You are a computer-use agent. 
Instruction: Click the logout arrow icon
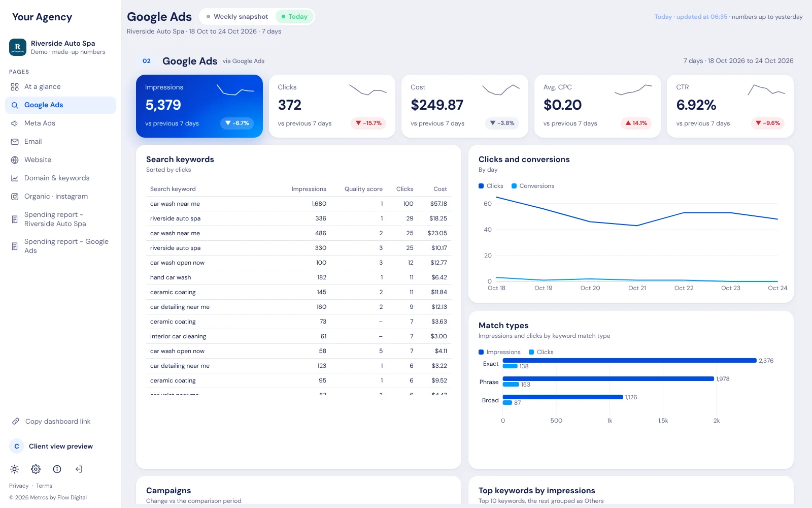pos(79,469)
